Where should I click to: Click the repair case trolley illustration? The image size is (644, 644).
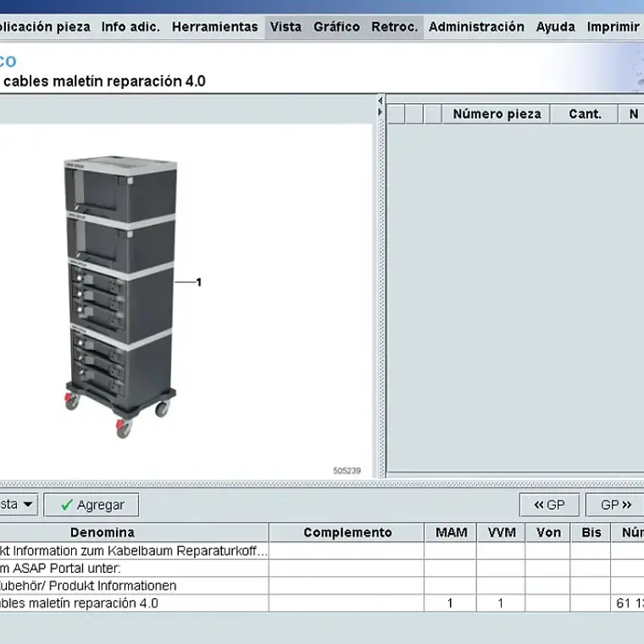120,297
